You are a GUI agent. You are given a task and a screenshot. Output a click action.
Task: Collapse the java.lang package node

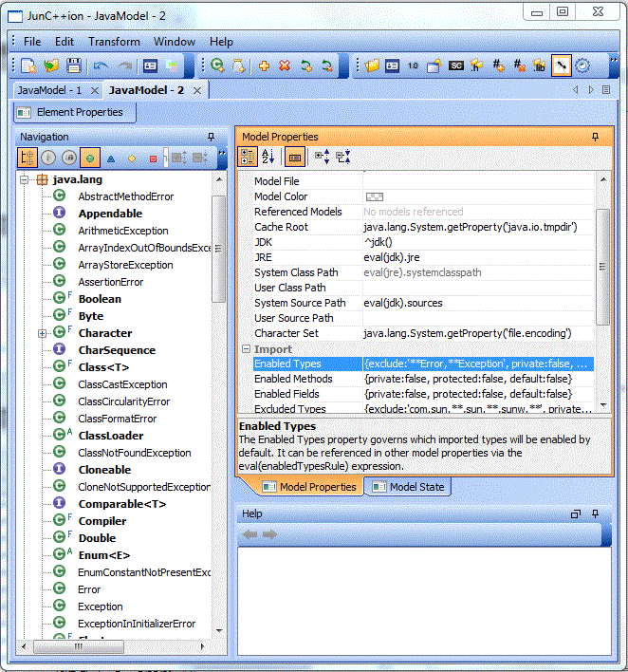coord(24,180)
